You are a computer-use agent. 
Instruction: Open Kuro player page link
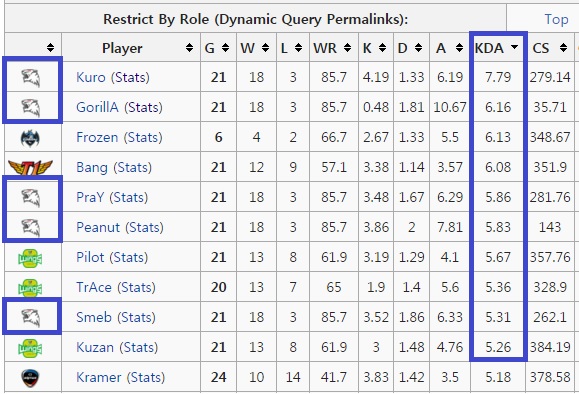click(91, 77)
